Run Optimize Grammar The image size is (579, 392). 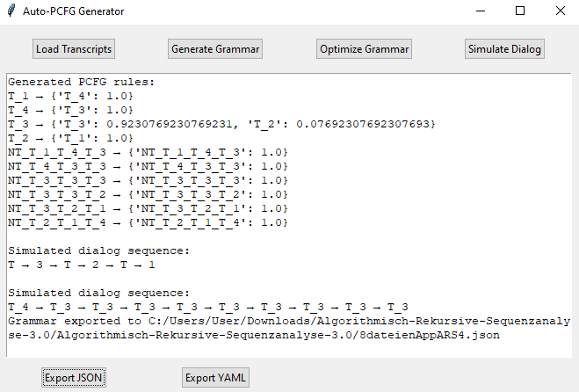click(x=365, y=49)
